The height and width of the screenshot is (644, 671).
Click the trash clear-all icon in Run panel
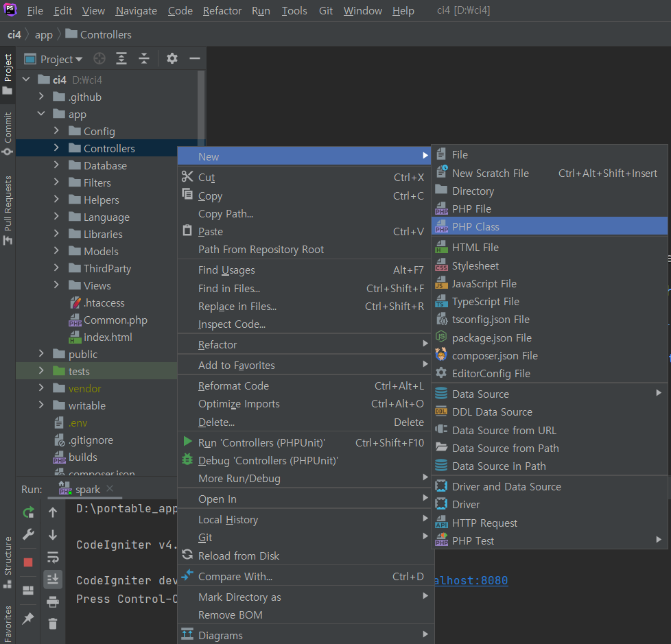tap(53, 623)
